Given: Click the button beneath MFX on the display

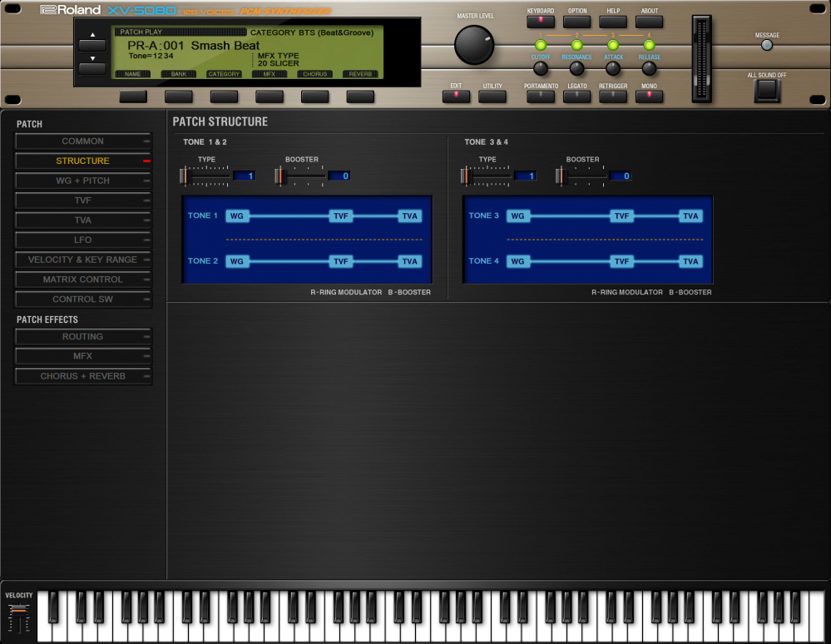Looking at the screenshot, I should click(270, 97).
